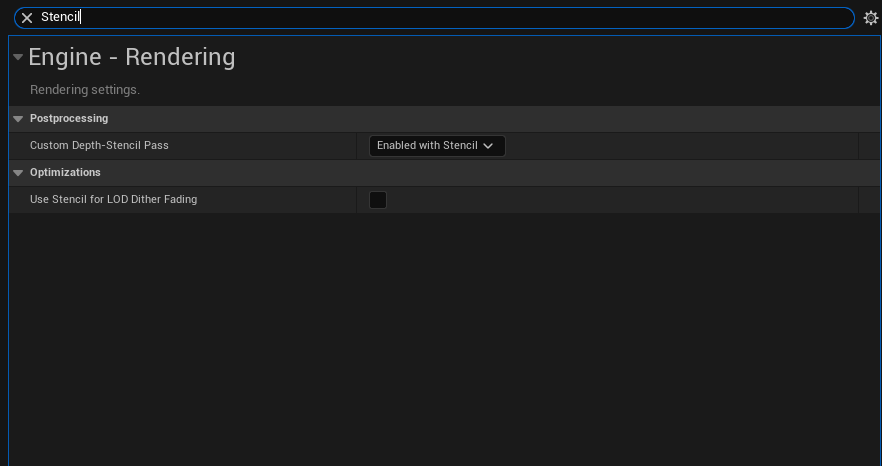This screenshot has width=882, height=466.
Task: Clear the Stencil search text
Action: point(26,18)
